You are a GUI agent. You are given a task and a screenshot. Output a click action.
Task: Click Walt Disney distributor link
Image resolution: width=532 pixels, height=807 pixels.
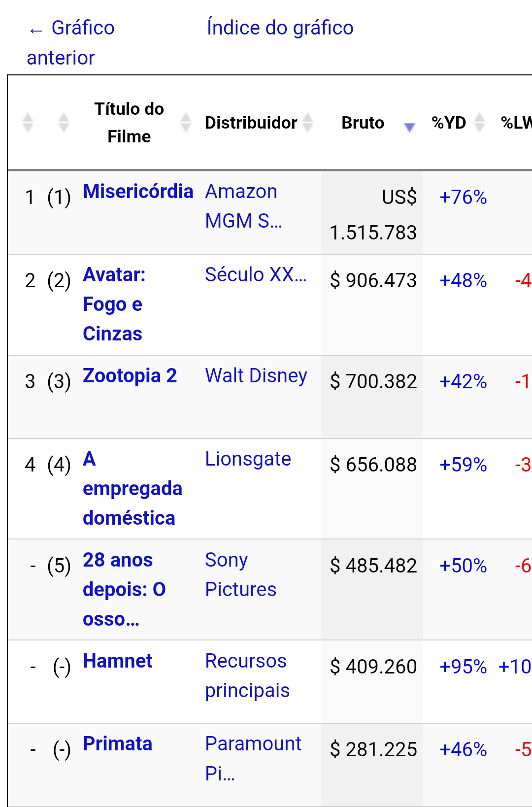[x=256, y=375]
